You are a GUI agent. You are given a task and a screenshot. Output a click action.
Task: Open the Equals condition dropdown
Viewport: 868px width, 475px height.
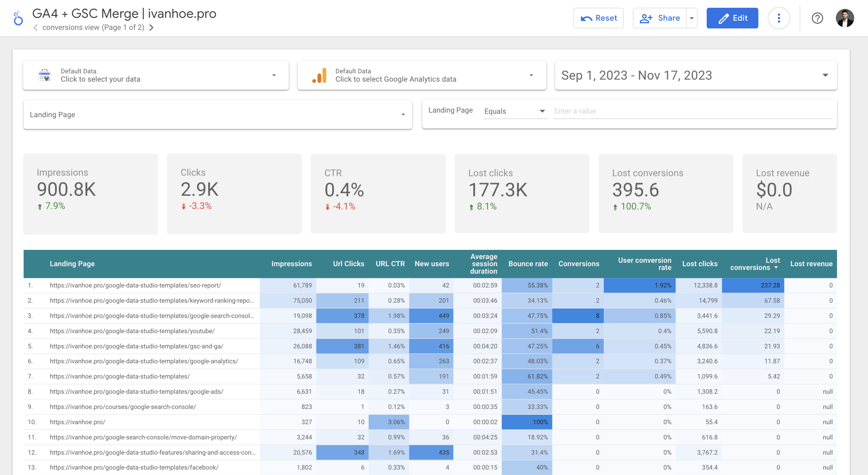click(515, 111)
